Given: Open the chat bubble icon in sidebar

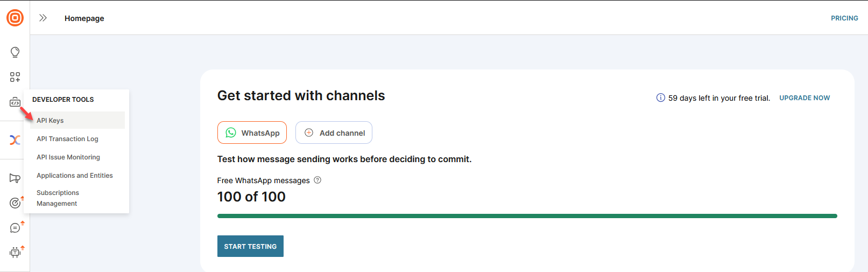Looking at the screenshot, I should 15,228.
